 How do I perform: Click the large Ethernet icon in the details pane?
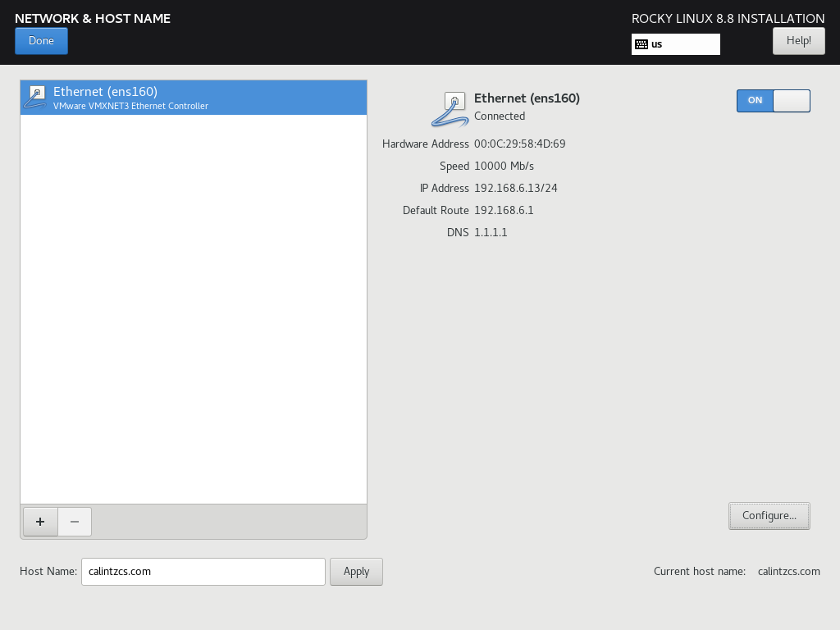coord(450,109)
